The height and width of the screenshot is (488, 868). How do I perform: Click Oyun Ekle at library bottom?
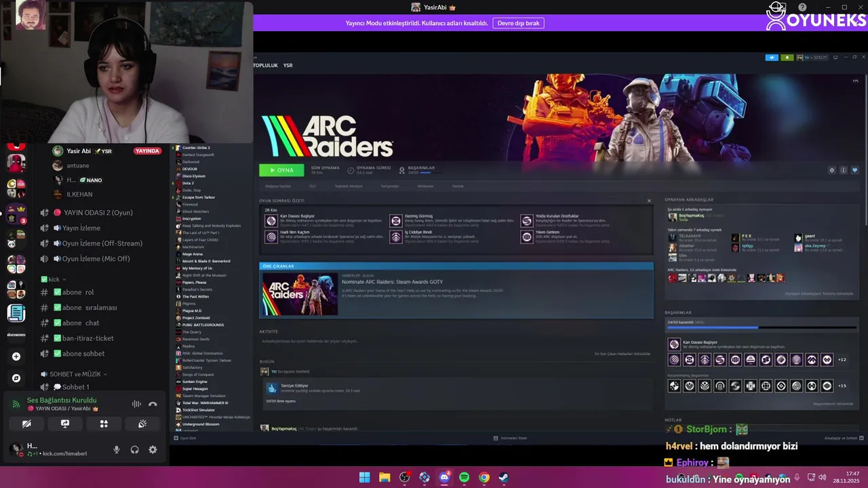[185, 439]
